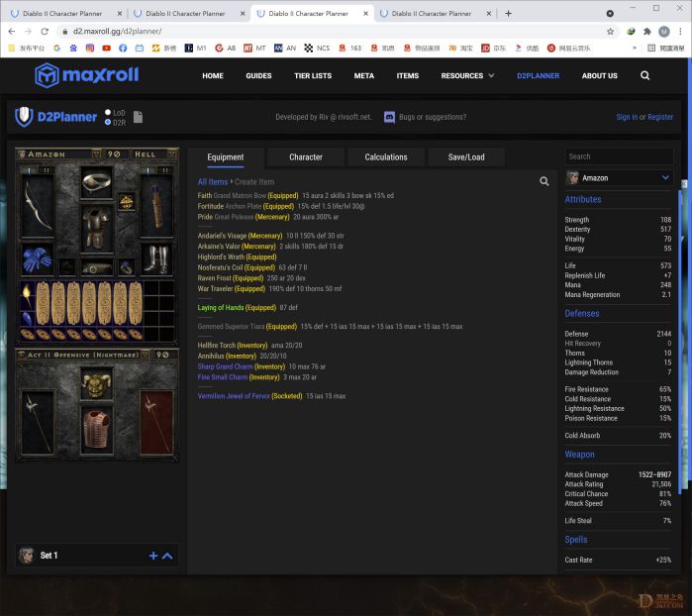Select the LoD radio option
The image size is (692, 616).
[108, 113]
